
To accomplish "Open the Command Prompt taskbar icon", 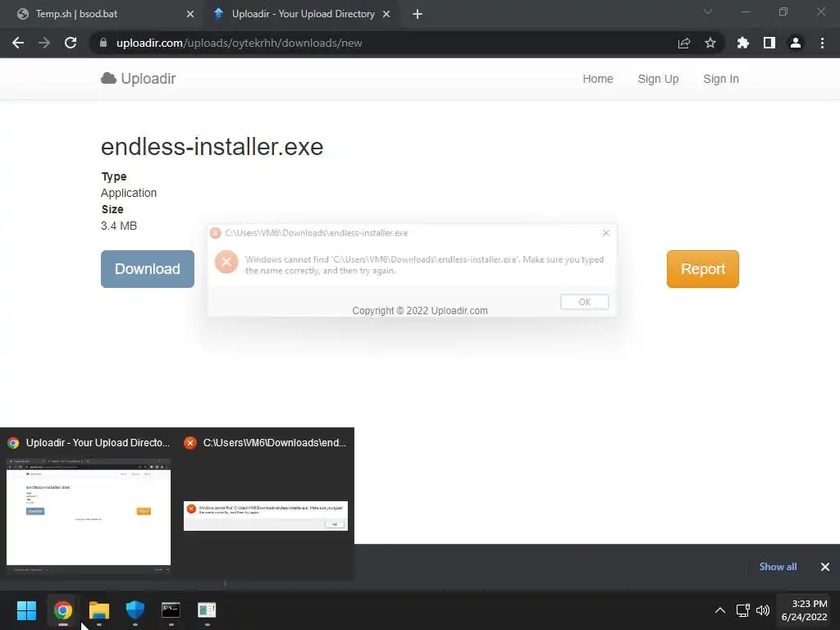I will click(171, 610).
